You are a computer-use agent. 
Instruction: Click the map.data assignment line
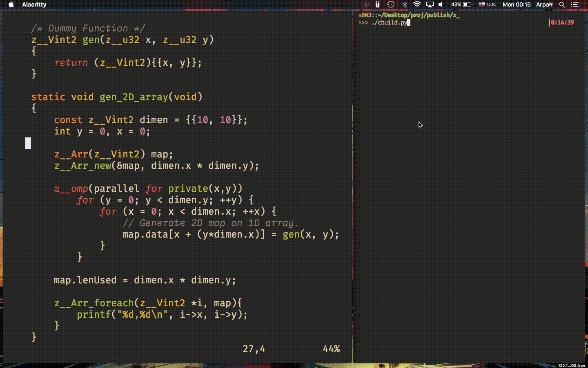point(231,234)
